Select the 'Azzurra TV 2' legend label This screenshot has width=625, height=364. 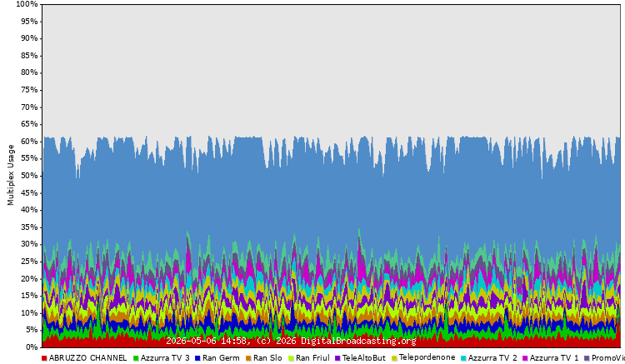coord(492,358)
